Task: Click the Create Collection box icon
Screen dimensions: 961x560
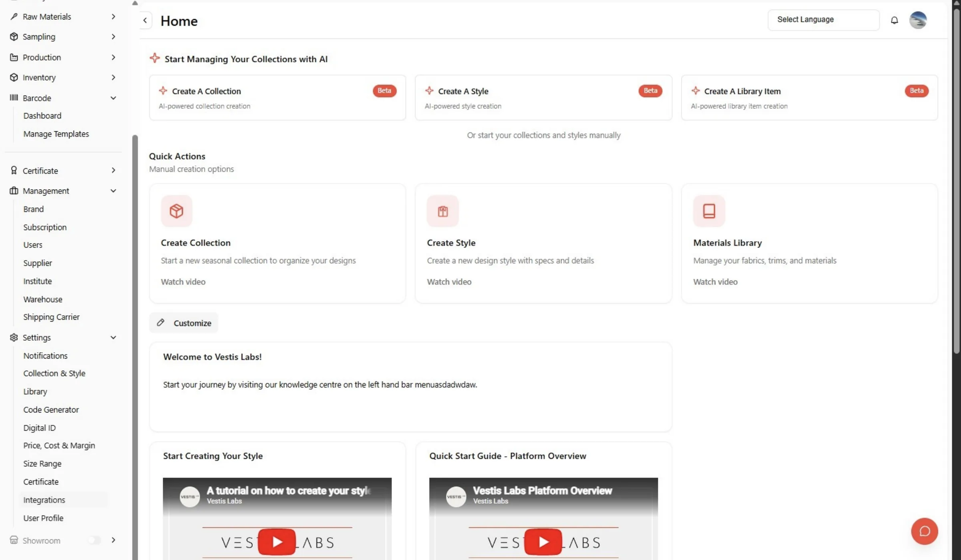Action: [177, 211]
